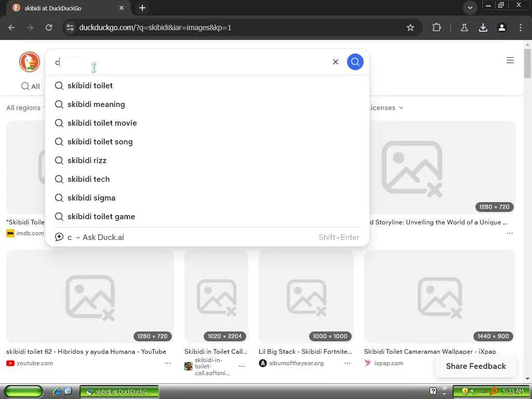This screenshot has width=532, height=399.
Task: Click the Chrome Labs flask icon
Action: (x=464, y=28)
